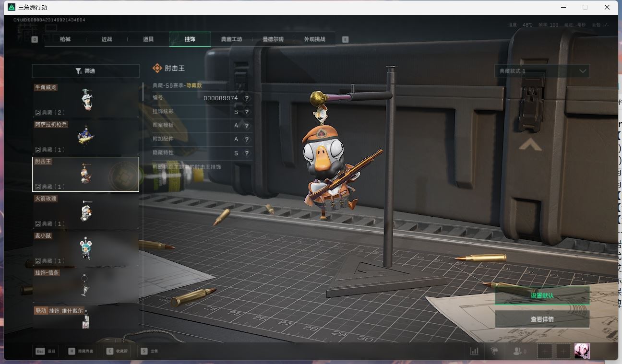Select the 火箭玫瑰 charm thumbnail

pos(85,211)
